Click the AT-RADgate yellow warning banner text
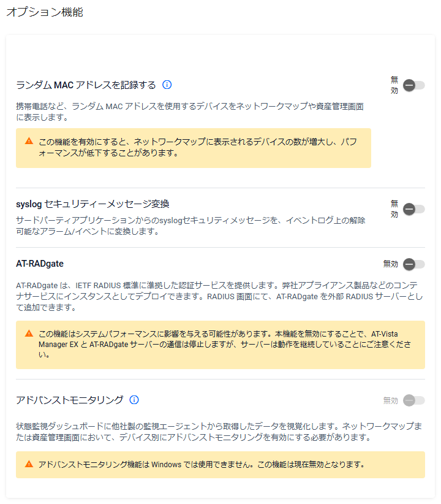This screenshot has height=504, width=441. pyautogui.click(x=225, y=344)
